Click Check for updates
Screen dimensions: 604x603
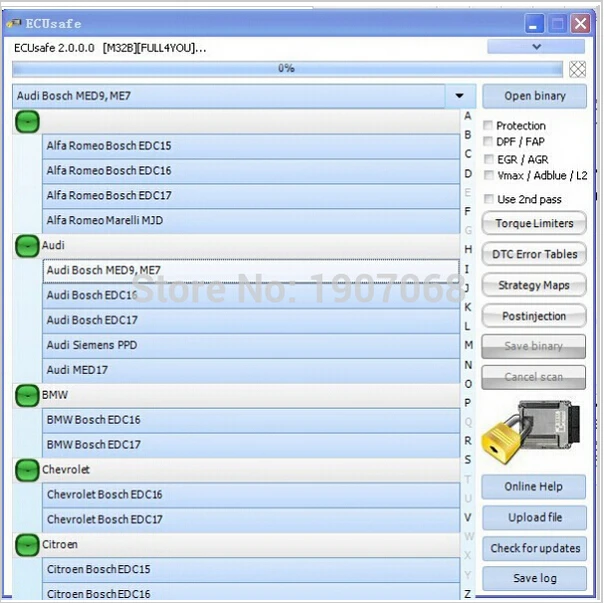[534, 548]
